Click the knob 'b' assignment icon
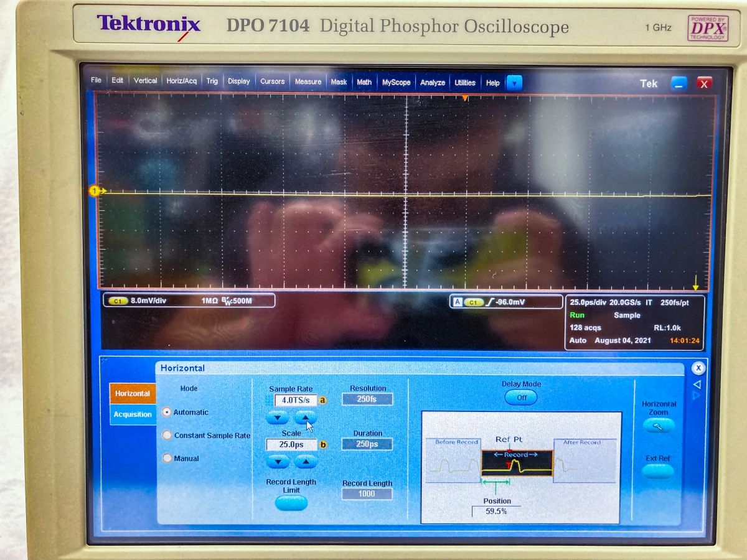This screenshot has height=560, width=747. [323, 444]
